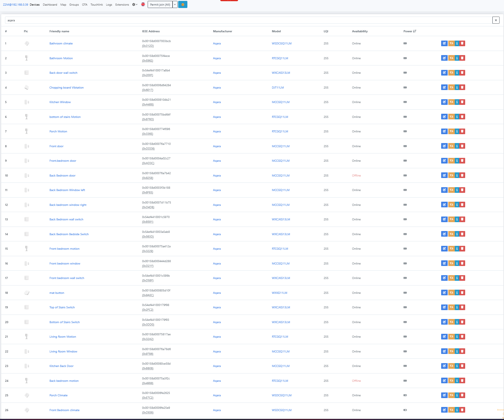Sort the table by Power column
Screen dimensions: 504x420
(x=409, y=31)
